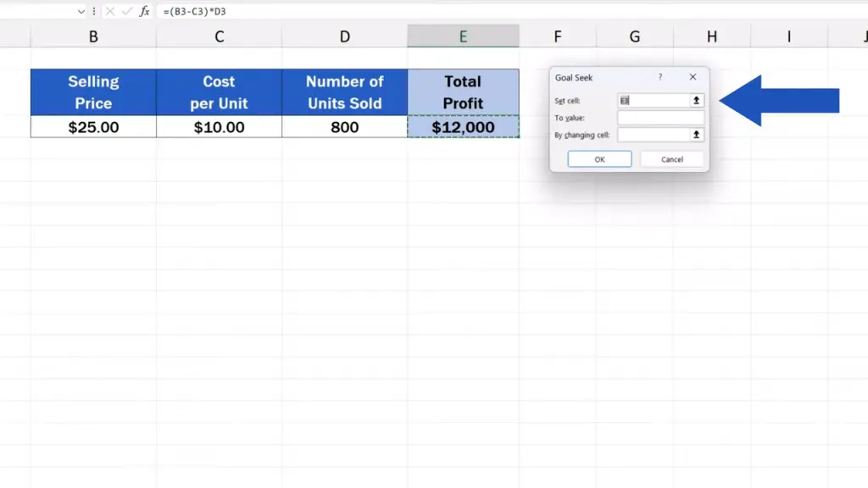This screenshot has width=868, height=488.
Task: Click the By changing cell range picker
Action: pos(697,135)
